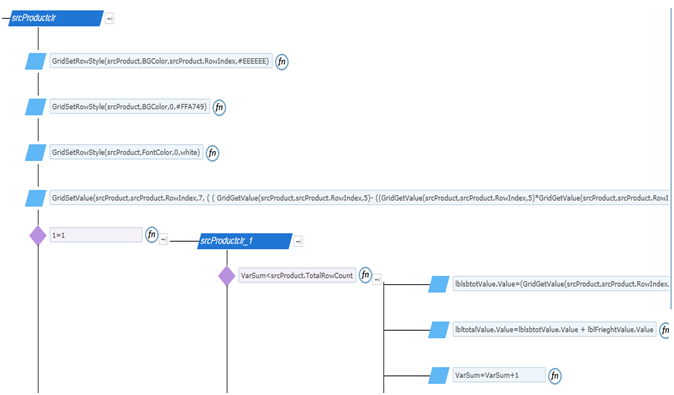The image size is (674, 395).
Task: Open function editor for lbltotalValue step
Action: click(665, 330)
